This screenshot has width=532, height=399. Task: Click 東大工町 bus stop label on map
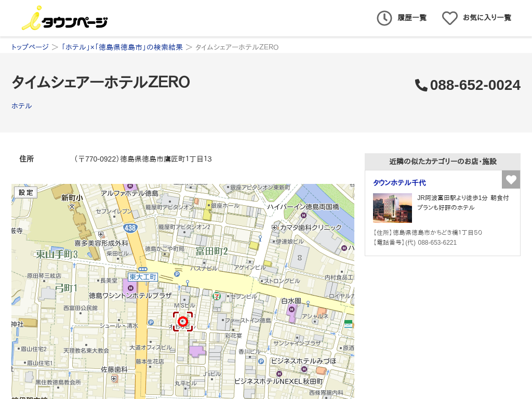[x=143, y=277]
